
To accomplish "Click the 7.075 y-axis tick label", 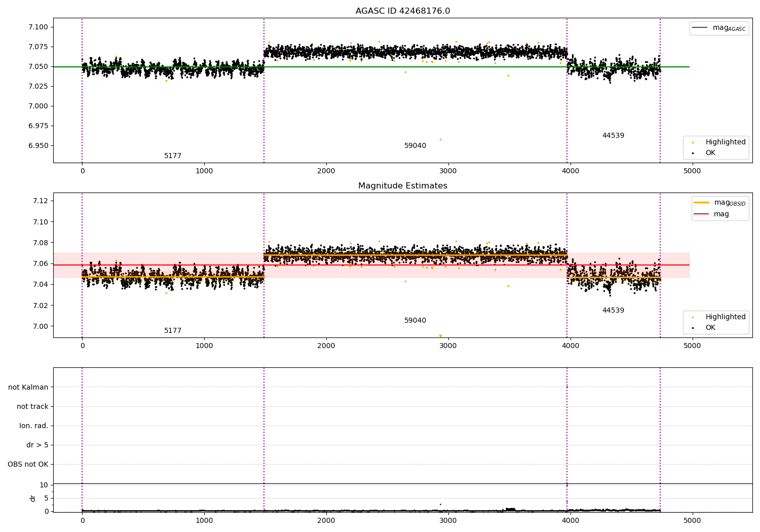I will click(x=39, y=47).
